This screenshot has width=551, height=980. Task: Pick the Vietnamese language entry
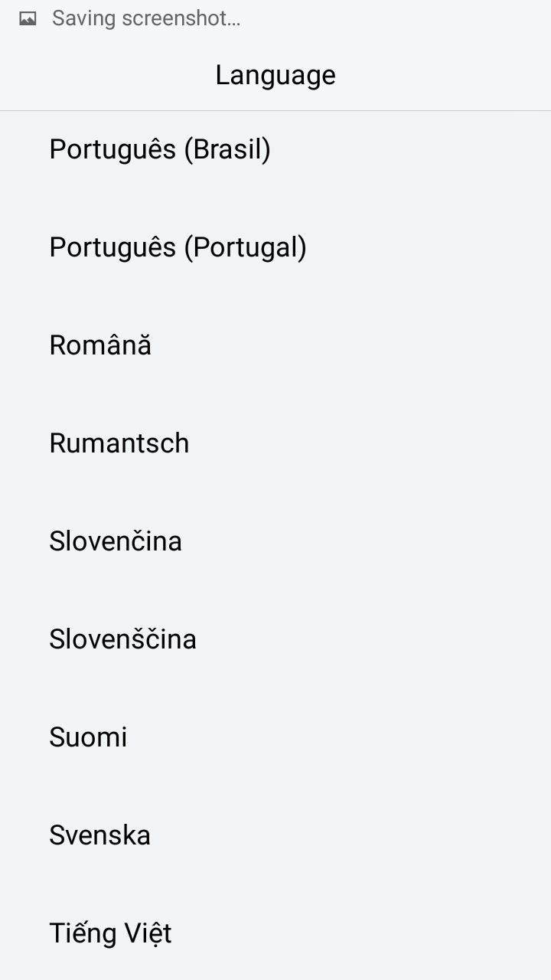pyautogui.click(x=275, y=932)
